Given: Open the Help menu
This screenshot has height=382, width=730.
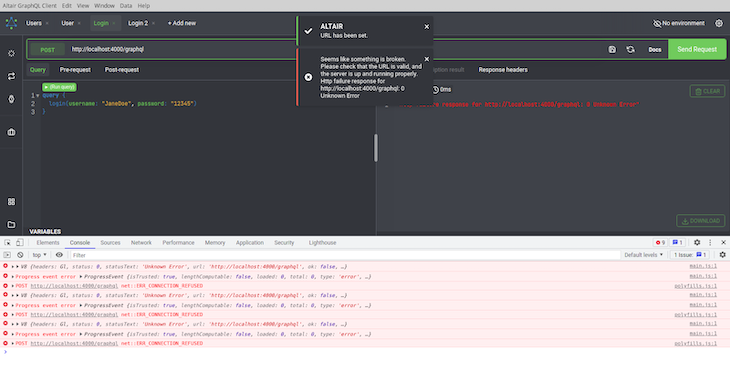Looking at the screenshot, I should (x=143, y=6).
